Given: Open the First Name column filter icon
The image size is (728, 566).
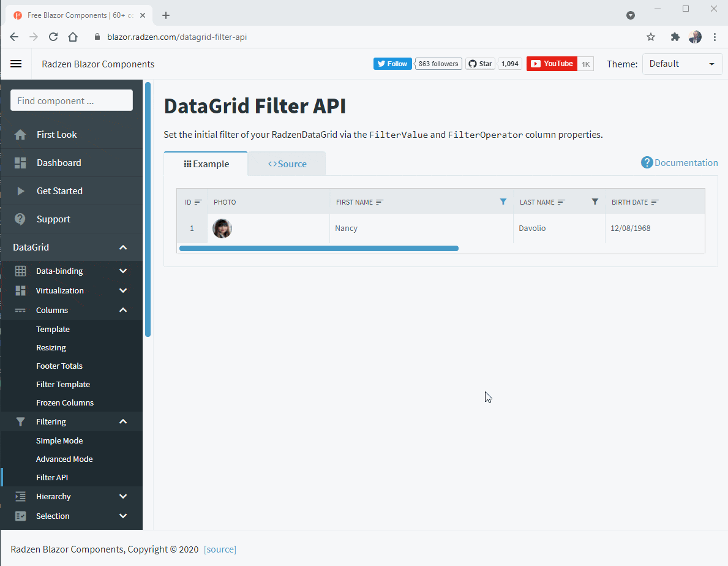Looking at the screenshot, I should 503,202.
